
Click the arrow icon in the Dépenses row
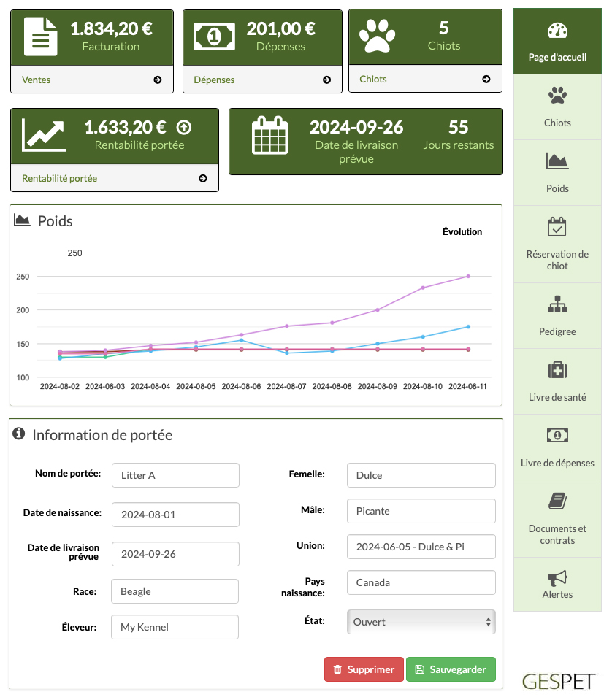click(326, 80)
